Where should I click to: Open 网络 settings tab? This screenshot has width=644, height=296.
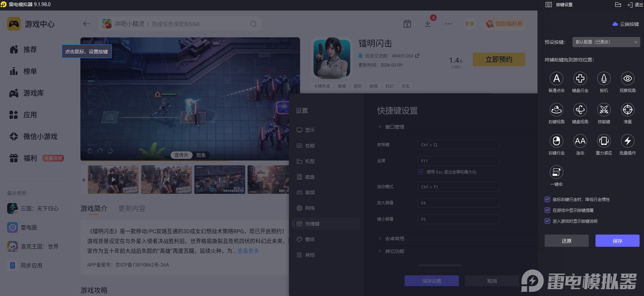pos(326,208)
